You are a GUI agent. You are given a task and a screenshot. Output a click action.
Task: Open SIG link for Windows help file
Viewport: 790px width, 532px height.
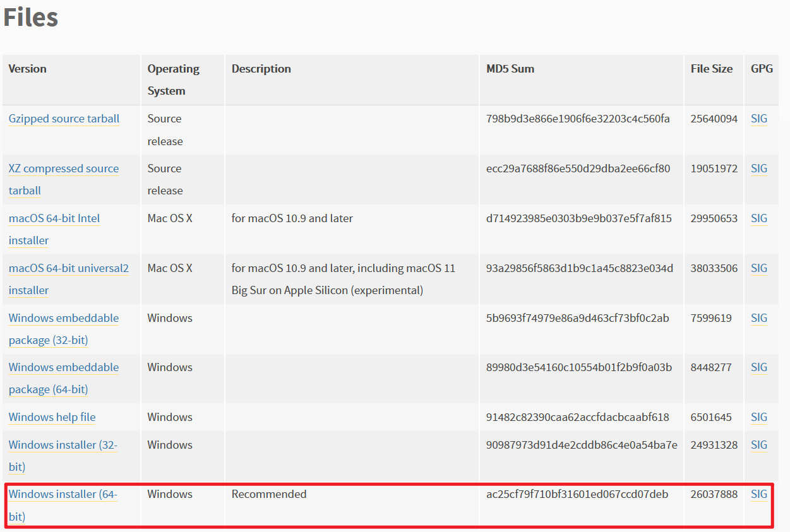[x=759, y=417]
